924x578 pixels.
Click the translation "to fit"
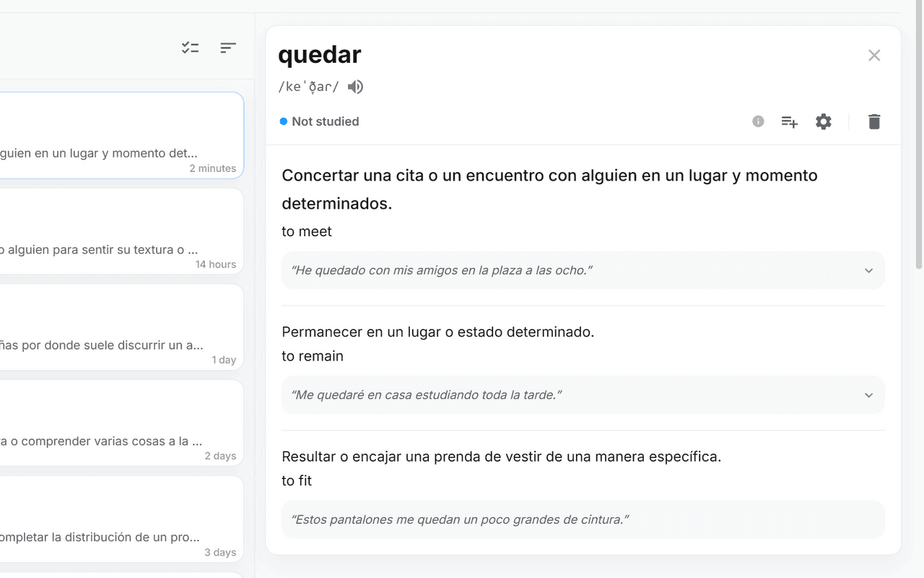pos(297,481)
